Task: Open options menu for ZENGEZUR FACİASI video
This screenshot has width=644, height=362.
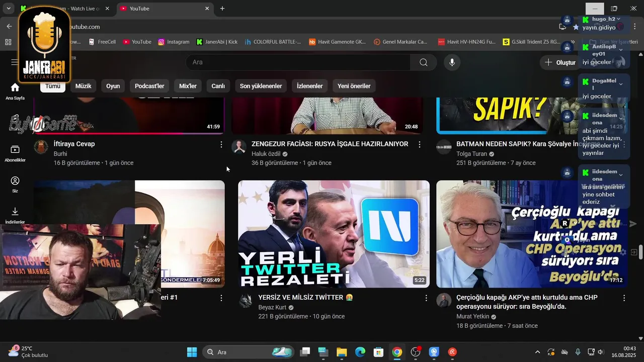Action: point(419,144)
